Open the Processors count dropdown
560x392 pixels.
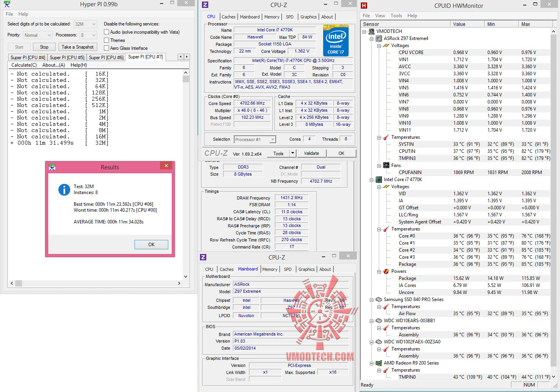click(88, 35)
